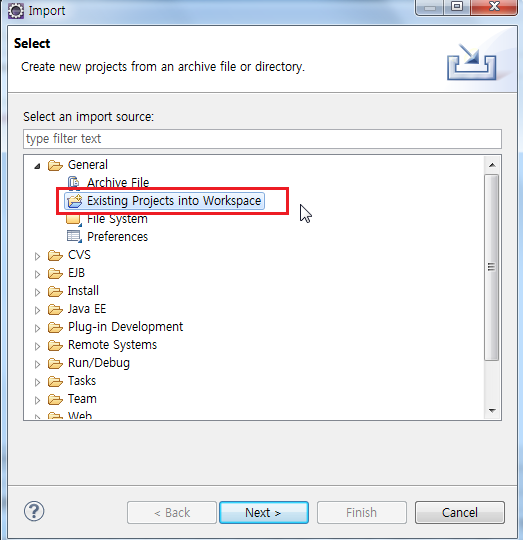Expand the Remote Systems node
523x540 pixels.
tap(37, 346)
